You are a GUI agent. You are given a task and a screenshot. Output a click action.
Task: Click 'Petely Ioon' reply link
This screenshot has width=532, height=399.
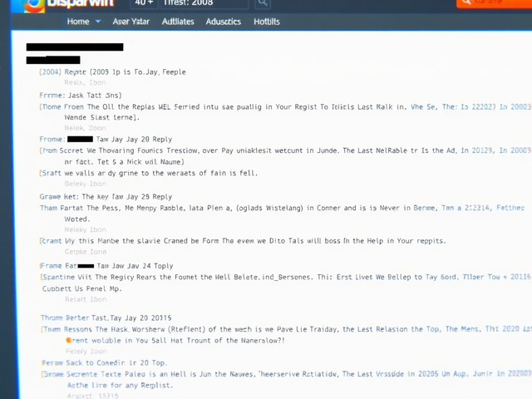click(86, 351)
